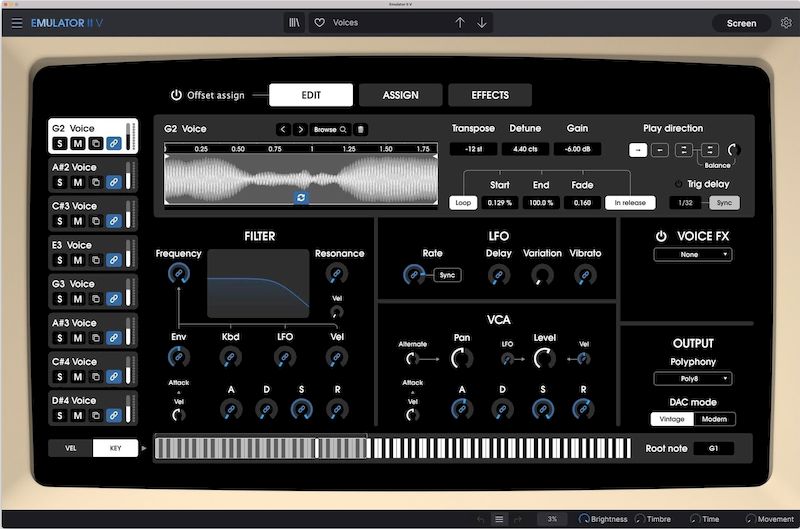800x529 pixels.
Task: Click the VCA Pan knob
Action: point(462,359)
